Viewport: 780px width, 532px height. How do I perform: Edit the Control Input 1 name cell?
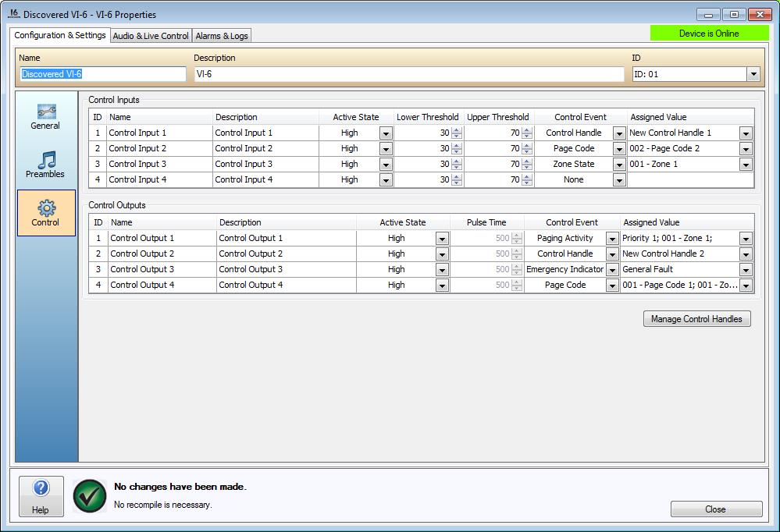coord(160,133)
